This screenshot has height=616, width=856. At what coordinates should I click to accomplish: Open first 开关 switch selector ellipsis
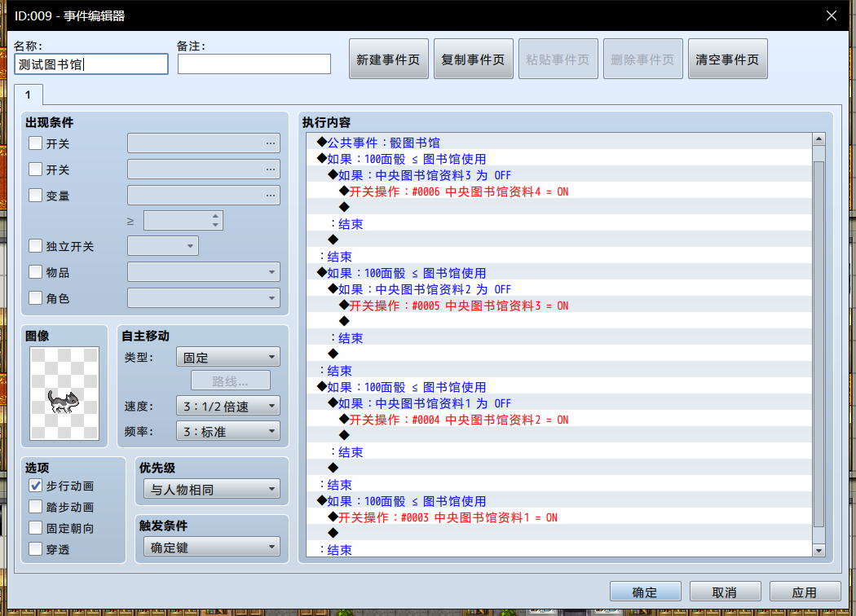(270, 143)
